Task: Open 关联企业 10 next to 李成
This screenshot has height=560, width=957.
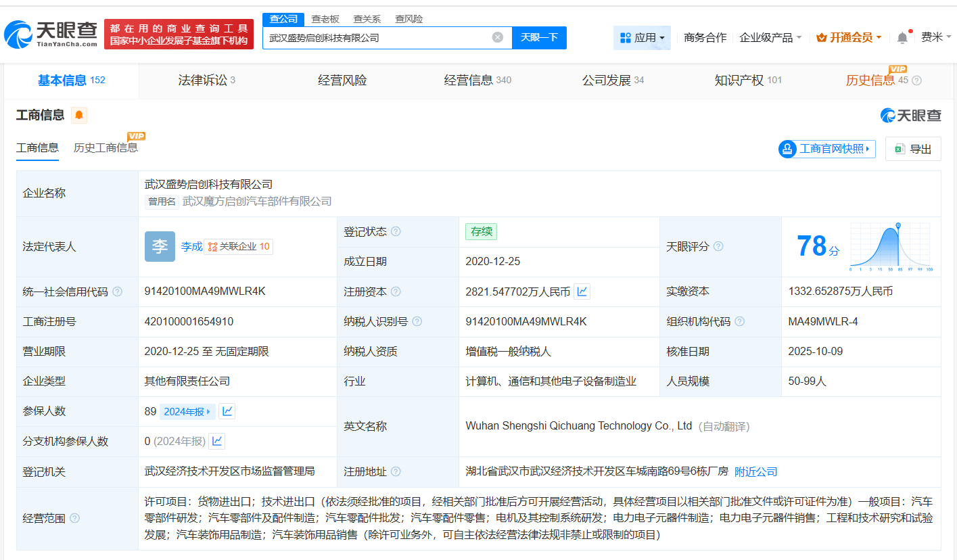Action: [238, 246]
